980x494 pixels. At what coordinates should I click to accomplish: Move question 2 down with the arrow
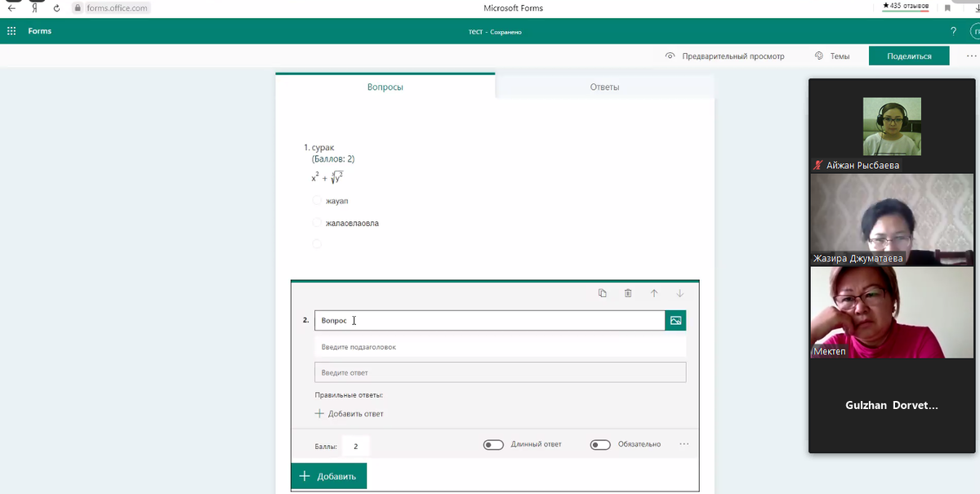(679, 293)
